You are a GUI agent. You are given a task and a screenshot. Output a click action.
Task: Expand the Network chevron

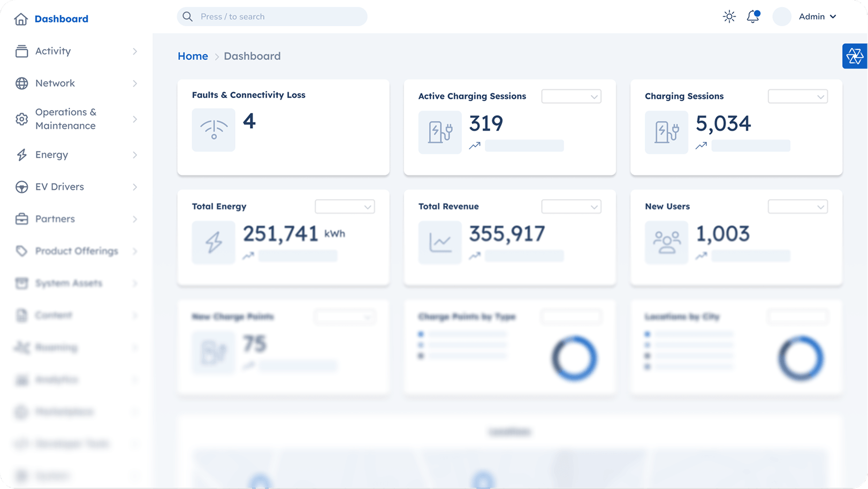click(x=135, y=83)
